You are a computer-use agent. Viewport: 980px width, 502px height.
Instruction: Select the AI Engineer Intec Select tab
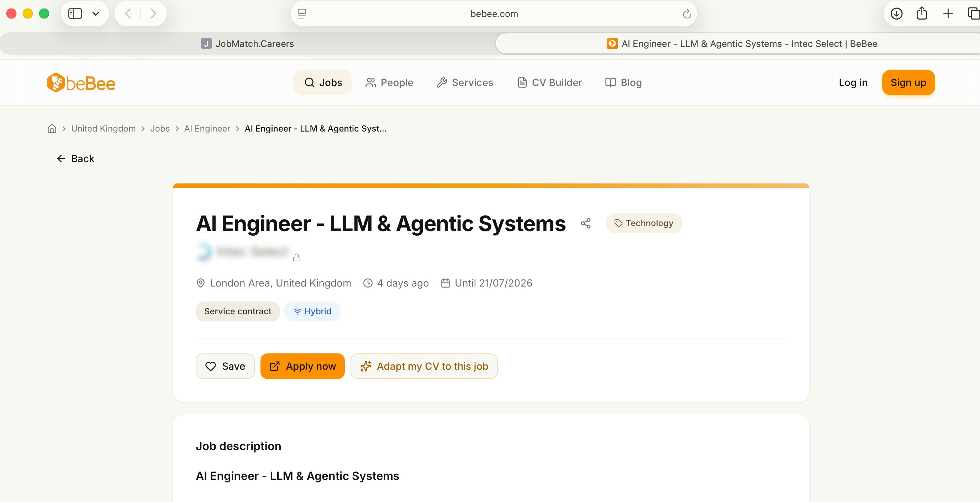click(741, 44)
